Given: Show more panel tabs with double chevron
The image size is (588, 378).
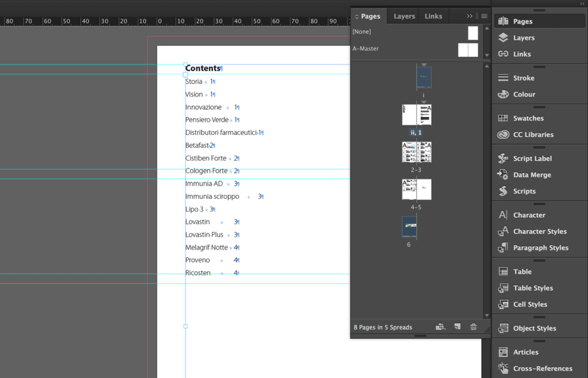Looking at the screenshot, I should click(470, 16).
